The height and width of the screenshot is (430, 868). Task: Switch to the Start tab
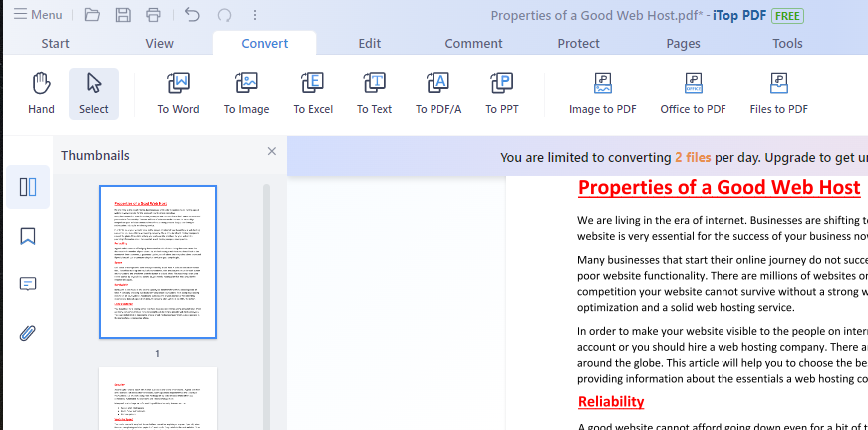click(x=56, y=43)
